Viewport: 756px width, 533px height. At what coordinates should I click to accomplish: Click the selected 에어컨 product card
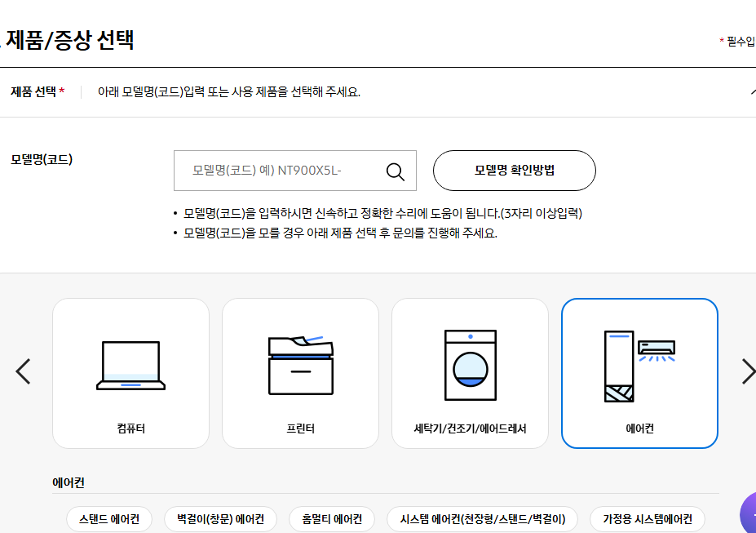[639, 372]
